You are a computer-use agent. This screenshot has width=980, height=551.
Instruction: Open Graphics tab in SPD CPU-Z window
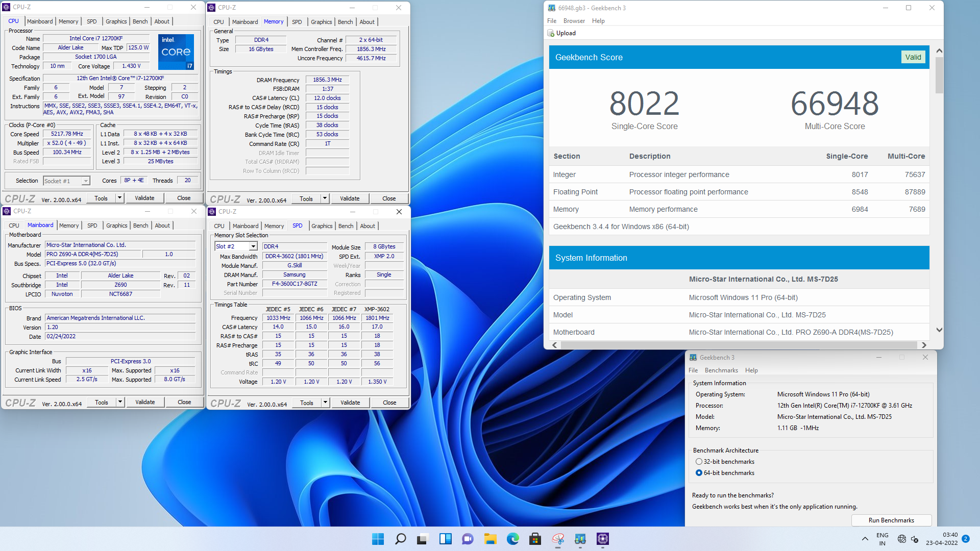click(322, 226)
